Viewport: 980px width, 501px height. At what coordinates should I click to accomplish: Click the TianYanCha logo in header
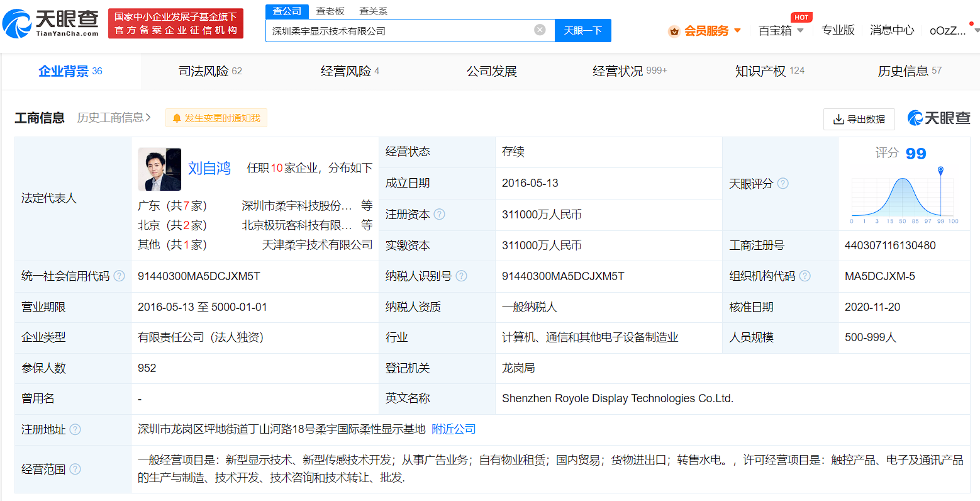point(50,23)
